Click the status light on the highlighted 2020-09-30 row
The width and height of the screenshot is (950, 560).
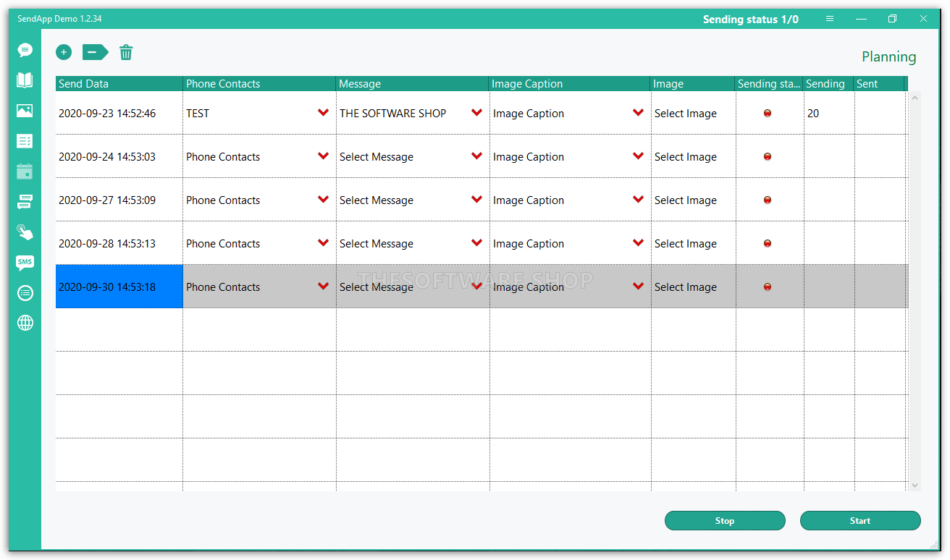(768, 287)
